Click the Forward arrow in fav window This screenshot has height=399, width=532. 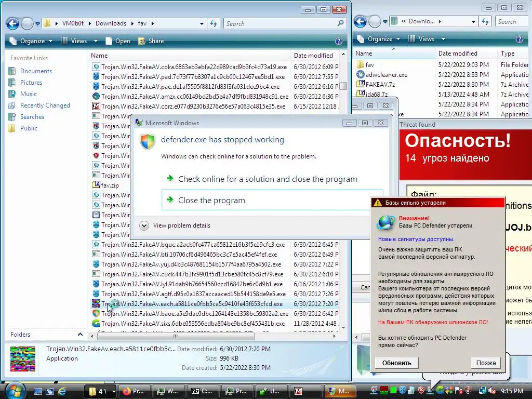pyautogui.click(x=27, y=23)
